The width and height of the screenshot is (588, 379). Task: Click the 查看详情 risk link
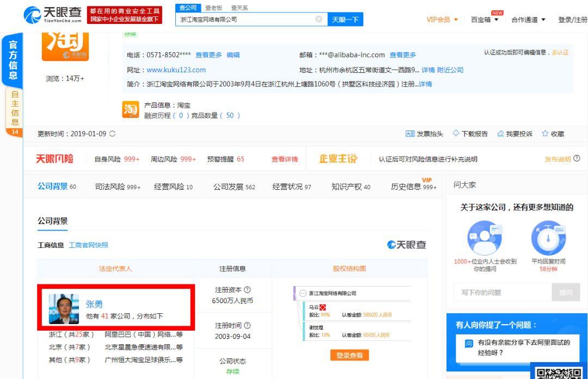(285, 159)
